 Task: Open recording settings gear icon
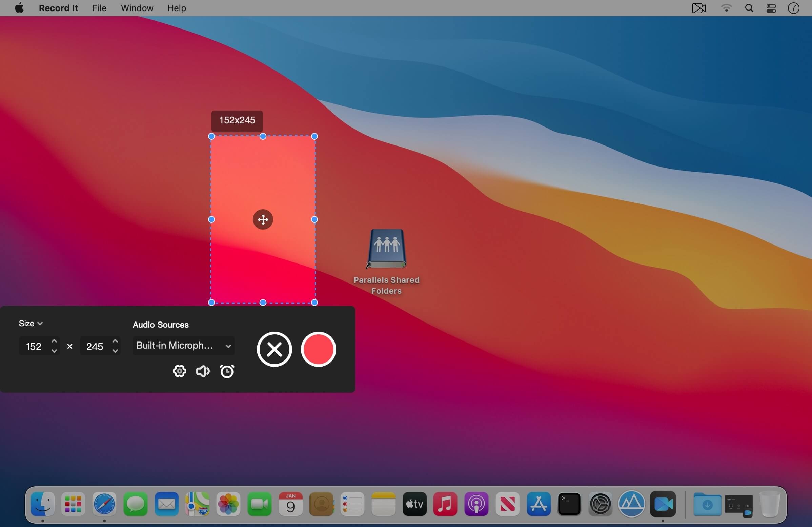pos(180,371)
